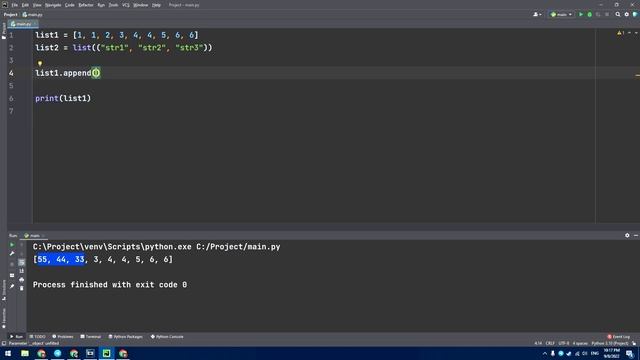Open File Explorer from the taskbar
This screenshot has width=640, height=360.
click(25, 353)
